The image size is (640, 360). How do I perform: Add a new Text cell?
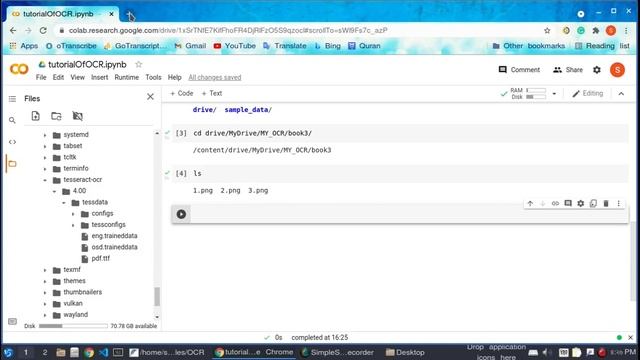pyautogui.click(x=212, y=93)
